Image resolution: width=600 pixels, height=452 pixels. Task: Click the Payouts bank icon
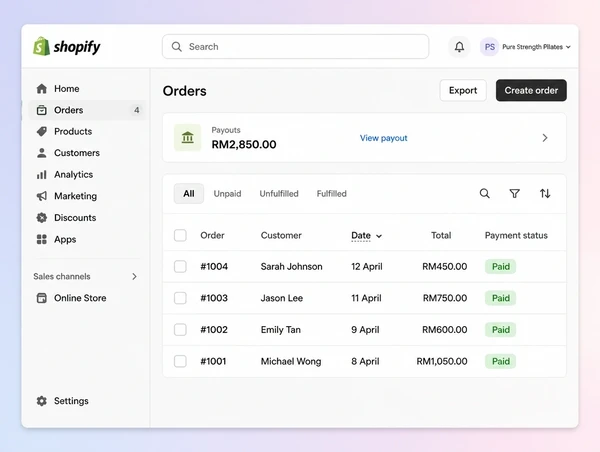coord(188,137)
